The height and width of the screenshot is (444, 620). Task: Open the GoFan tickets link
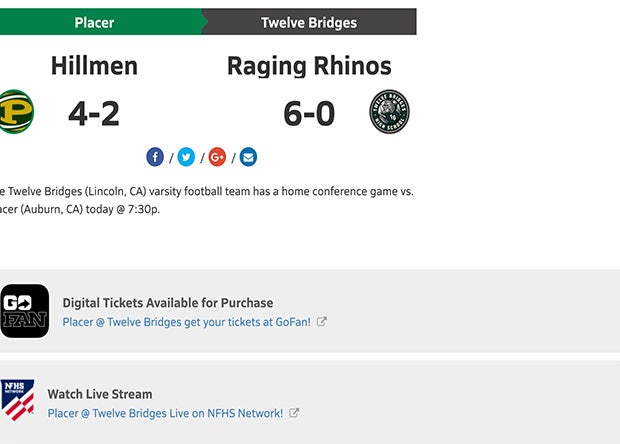coord(186,322)
